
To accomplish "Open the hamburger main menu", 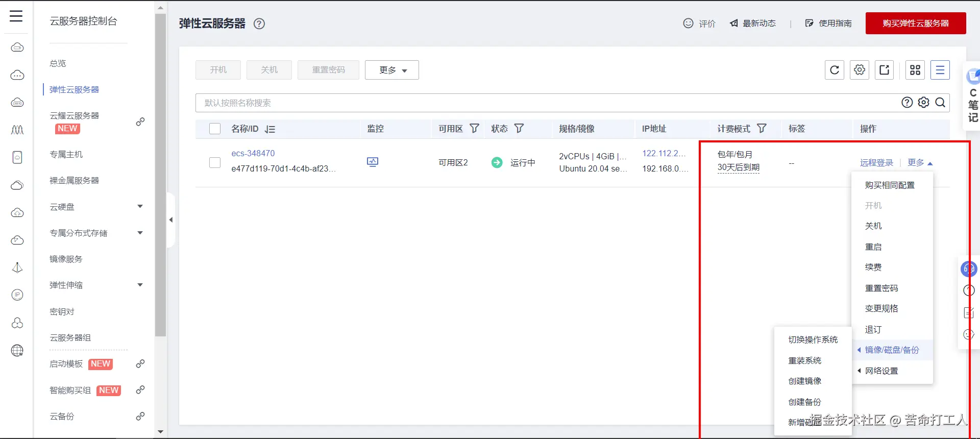I will pyautogui.click(x=16, y=16).
